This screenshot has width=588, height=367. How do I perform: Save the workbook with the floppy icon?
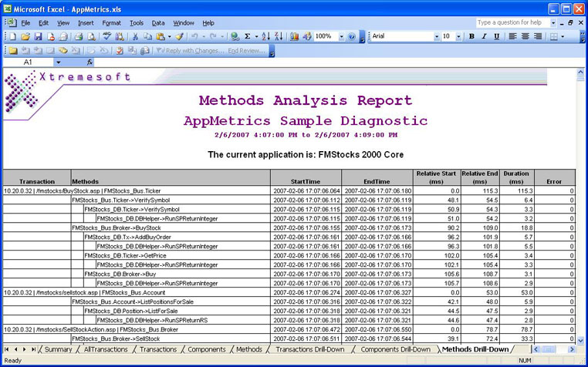click(38, 36)
